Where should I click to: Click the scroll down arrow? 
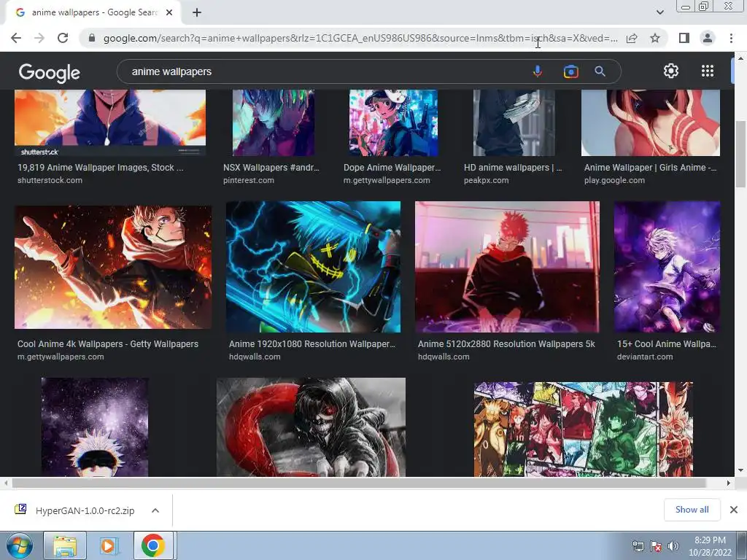[x=740, y=470]
